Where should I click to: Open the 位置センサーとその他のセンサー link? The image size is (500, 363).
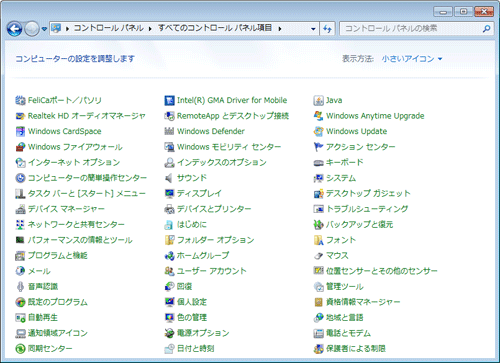[382, 271]
